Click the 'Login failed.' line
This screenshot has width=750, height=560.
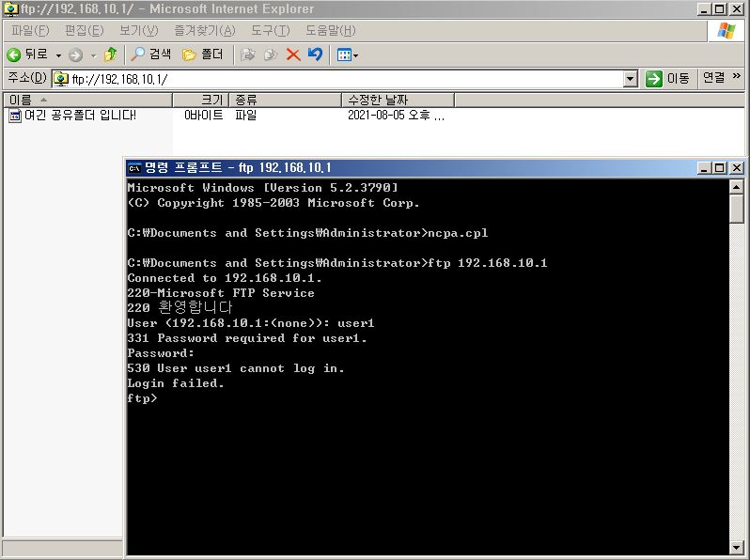(176, 383)
